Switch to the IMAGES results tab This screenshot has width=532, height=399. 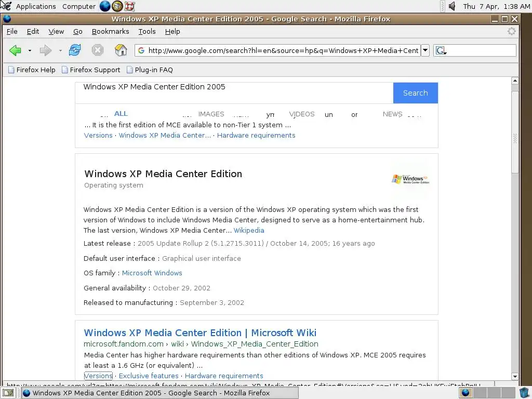coord(211,114)
